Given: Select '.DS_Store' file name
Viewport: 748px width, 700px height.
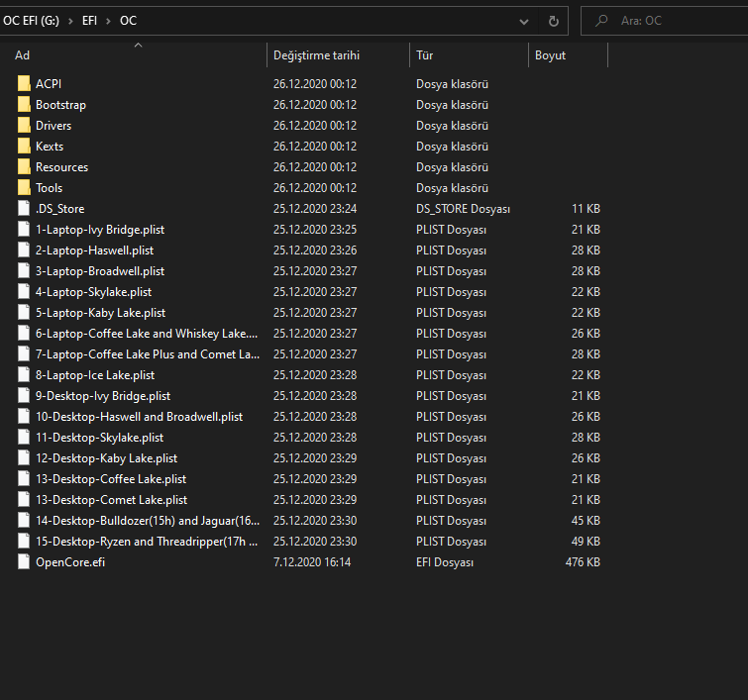Looking at the screenshot, I should coord(60,209).
